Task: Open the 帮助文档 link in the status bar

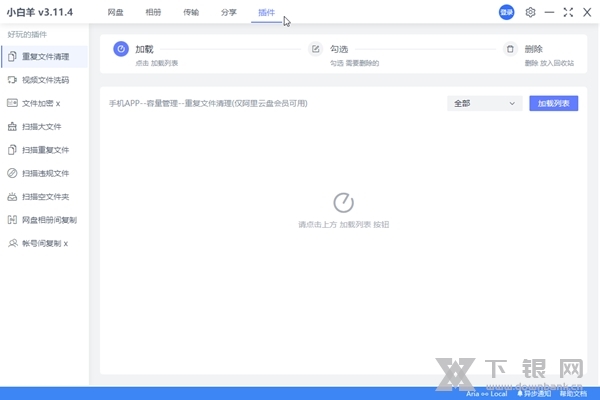Action: (573, 394)
